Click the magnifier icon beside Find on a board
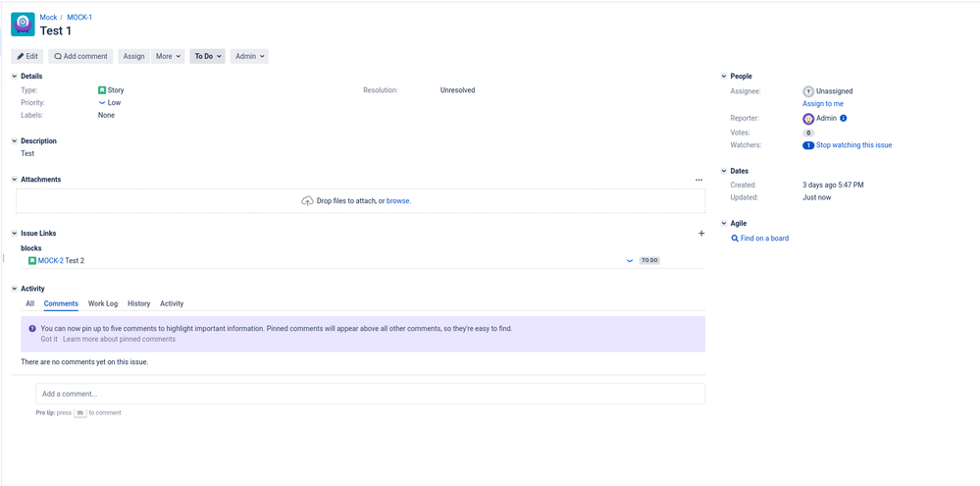 pos(735,239)
